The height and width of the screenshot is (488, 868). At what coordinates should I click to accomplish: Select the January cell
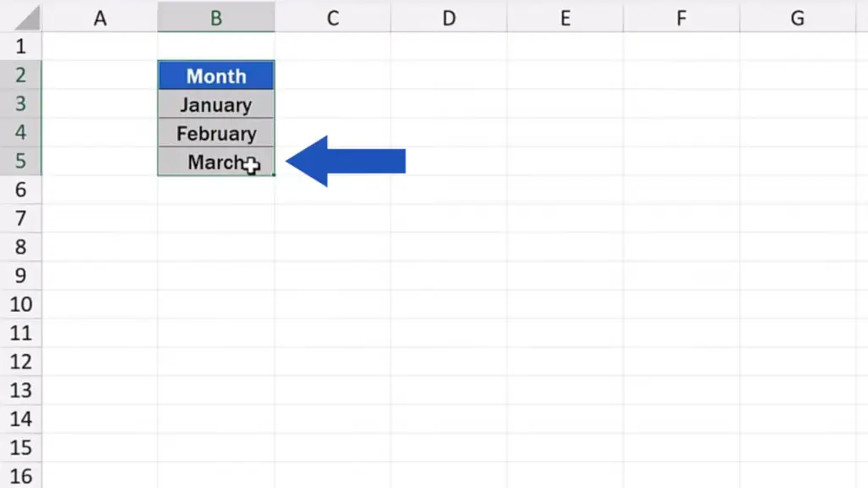point(216,104)
